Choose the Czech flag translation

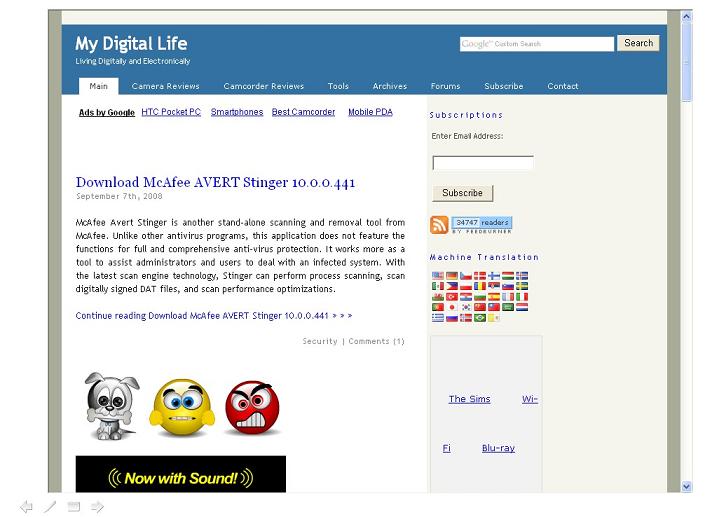click(466, 276)
